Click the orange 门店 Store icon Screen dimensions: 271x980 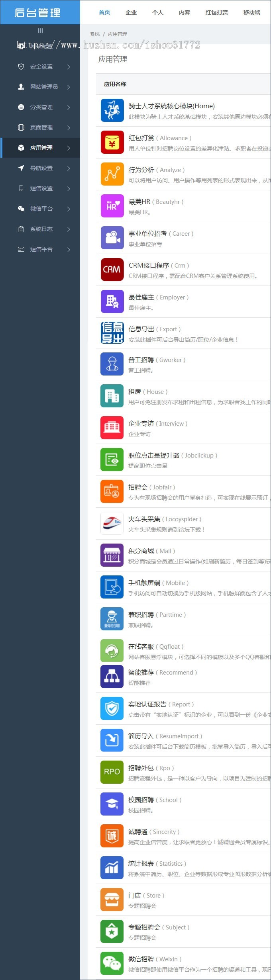point(112,900)
